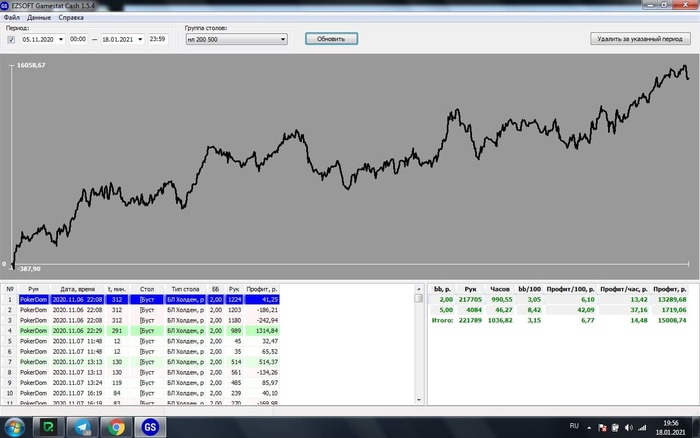Open the Группа столов dropdown
700x438 pixels.
(x=236, y=39)
